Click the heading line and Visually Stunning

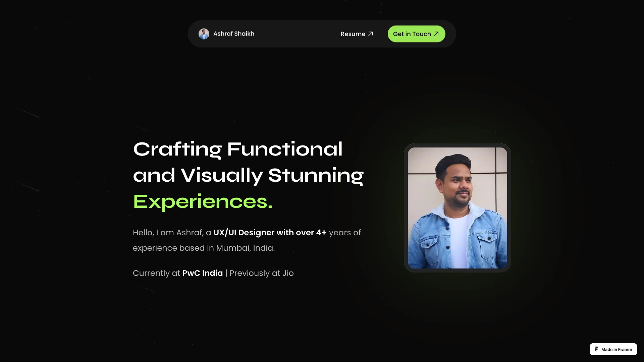pos(248,175)
